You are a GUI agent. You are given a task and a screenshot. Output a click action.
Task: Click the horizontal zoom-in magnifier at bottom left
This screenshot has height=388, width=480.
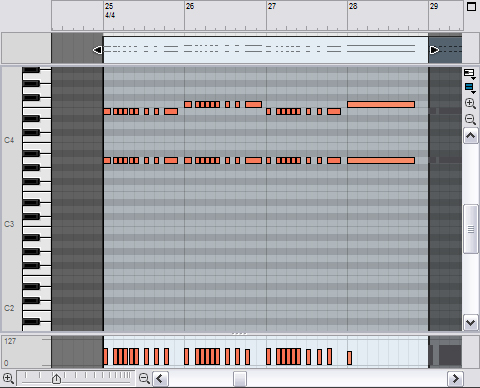click(x=8, y=378)
